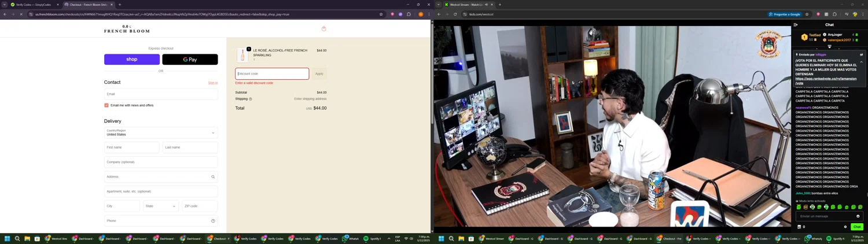Focus the ZIP code field
Viewport: 868px width, 244px height.
[200, 206]
